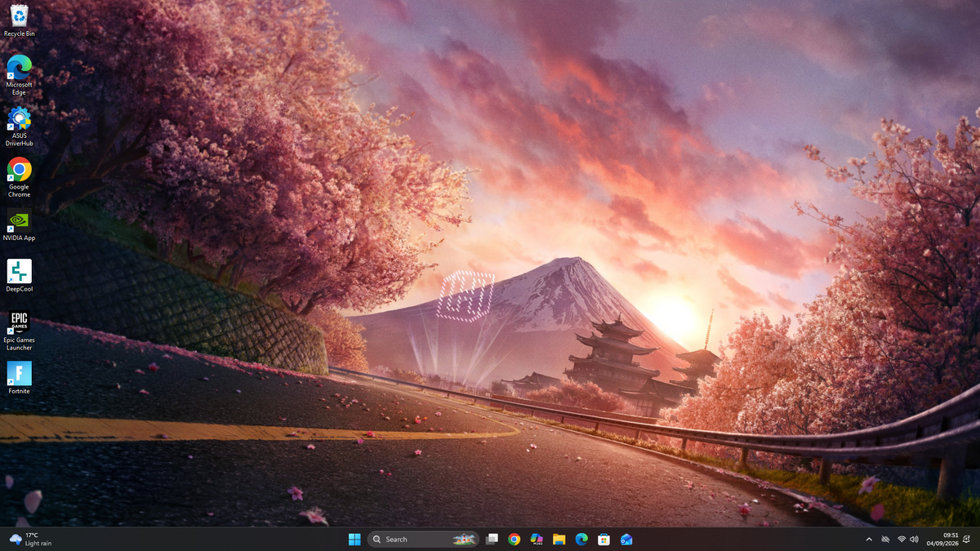Click the speaker volume tray icon

[x=914, y=539]
